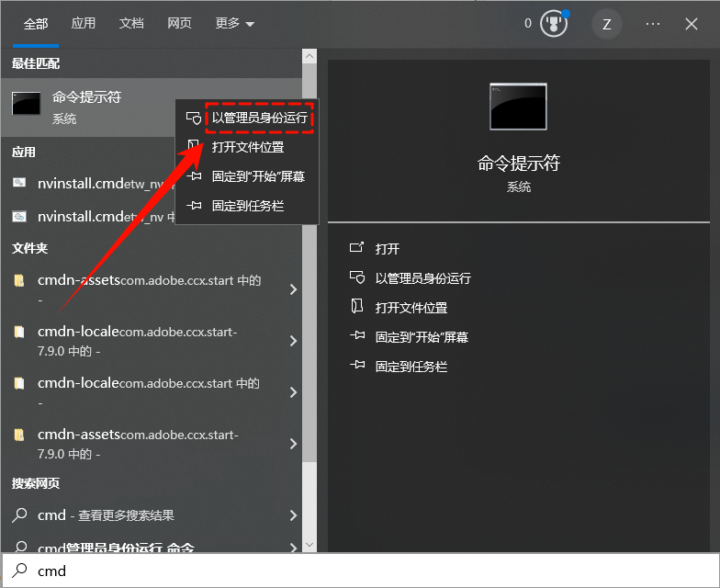Viewport: 720px width, 588px height.
Task: Click shield icon in context menu
Action: 194,118
